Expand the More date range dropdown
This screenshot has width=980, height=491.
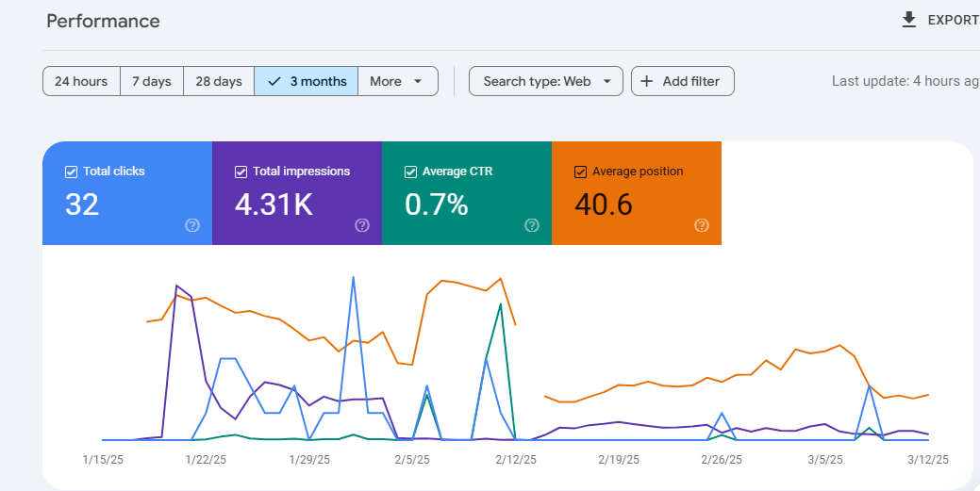[x=398, y=81]
